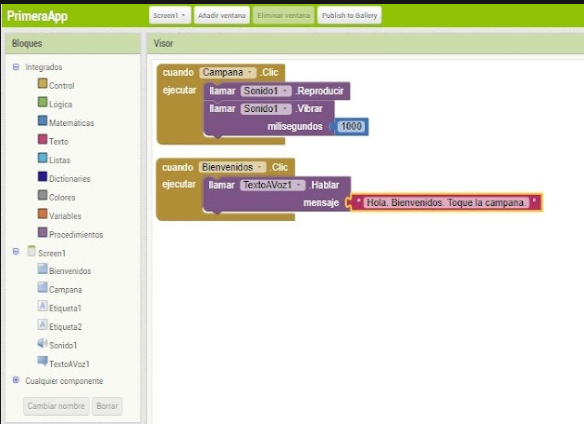Click the Publish to Gallery button

click(x=349, y=16)
